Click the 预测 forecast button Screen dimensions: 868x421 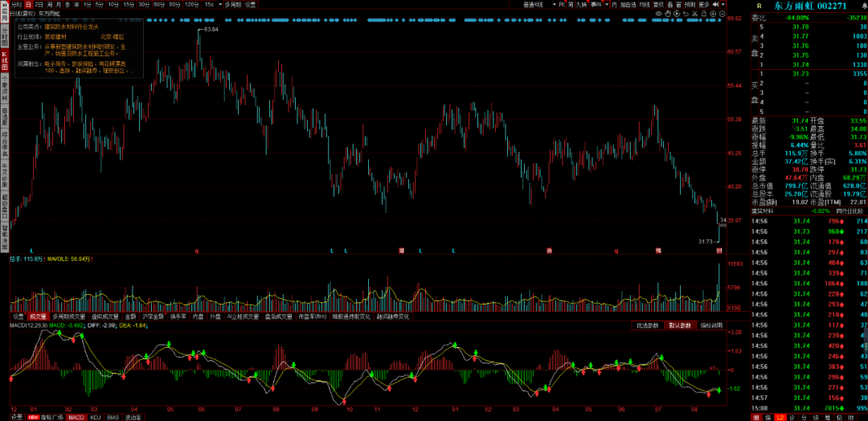(x=690, y=5)
